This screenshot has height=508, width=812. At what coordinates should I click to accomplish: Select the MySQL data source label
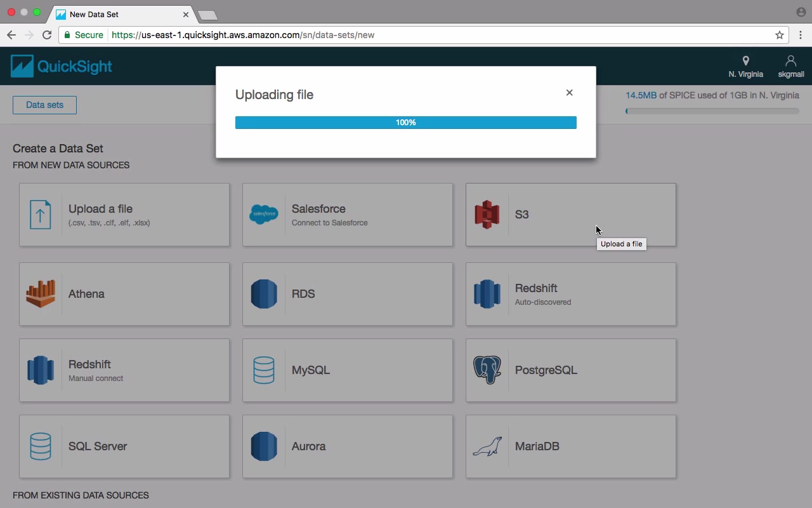[x=311, y=370]
